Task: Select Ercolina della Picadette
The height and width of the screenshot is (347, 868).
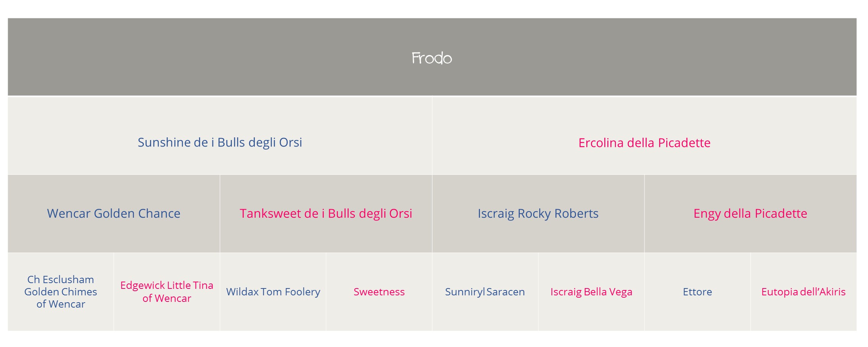Action: pyautogui.click(x=644, y=142)
